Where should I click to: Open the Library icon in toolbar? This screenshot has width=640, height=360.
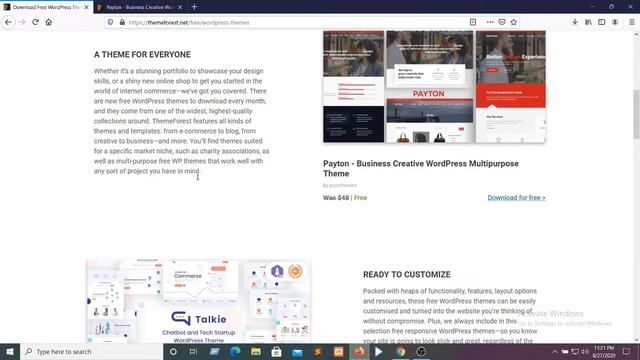[588, 22]
